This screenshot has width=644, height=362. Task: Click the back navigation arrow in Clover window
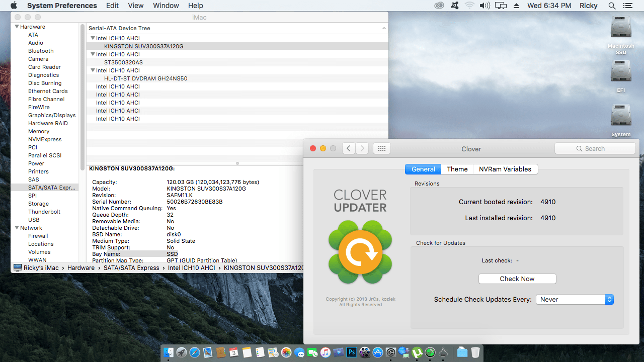(x=349, y=148)
